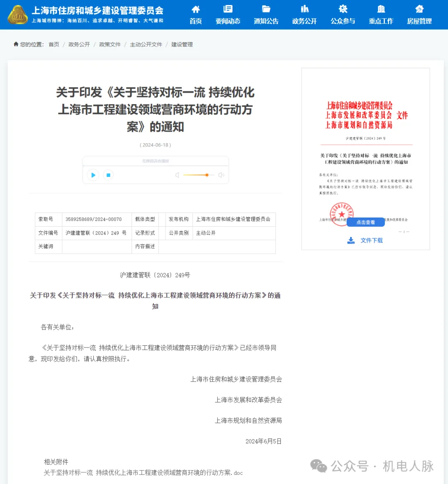Image resolution: width=448 pixels, height=484 pixels.
Task: Play the 无障碍语音播报 audio
Action: point(93,175)
